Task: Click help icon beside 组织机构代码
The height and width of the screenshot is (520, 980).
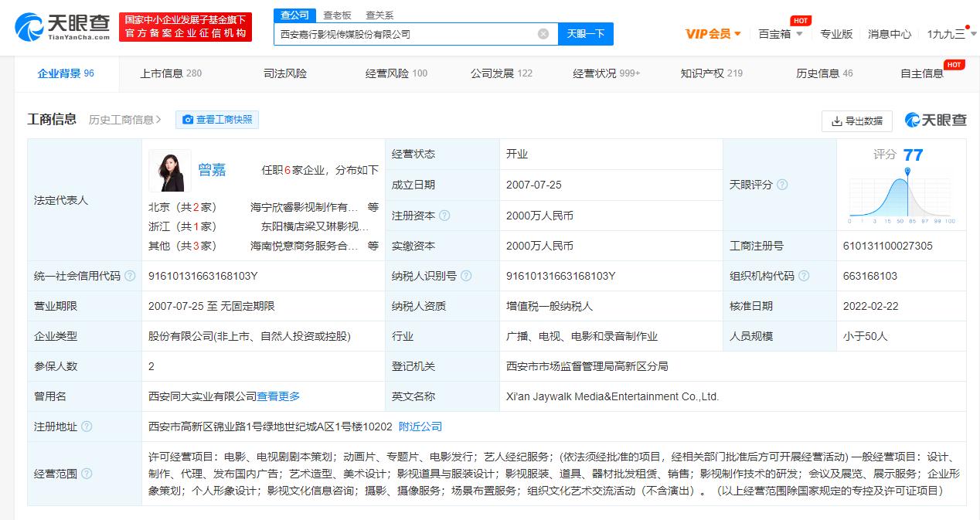Action: coord(804,276)
